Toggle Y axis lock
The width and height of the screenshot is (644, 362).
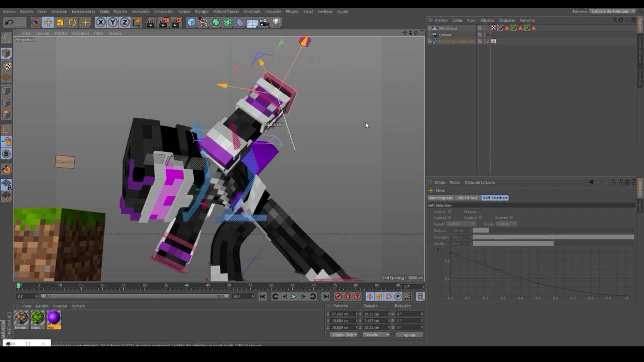113,22
